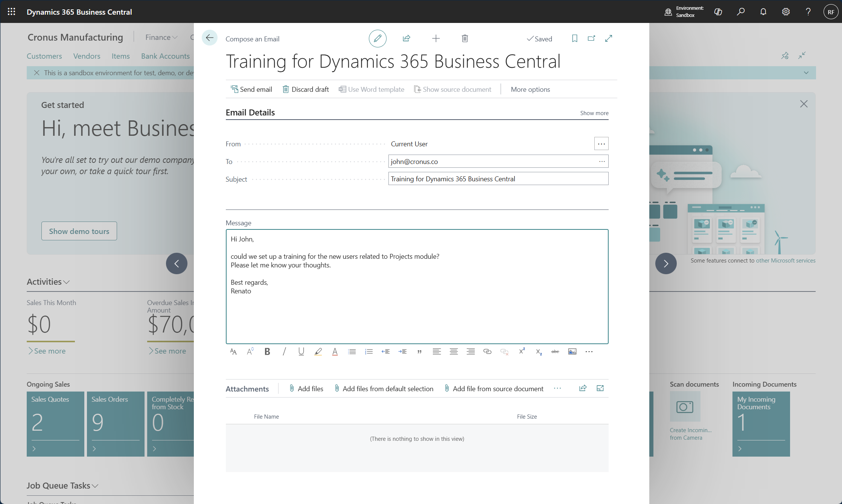Click Show more in Email Details
The image size is (842, 504).
594,113
